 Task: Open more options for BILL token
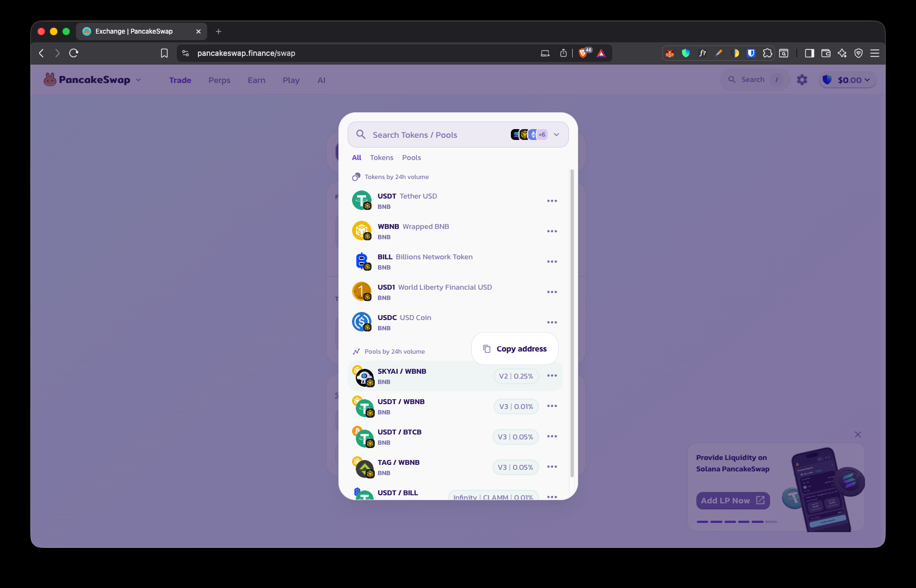click(552, 261)
